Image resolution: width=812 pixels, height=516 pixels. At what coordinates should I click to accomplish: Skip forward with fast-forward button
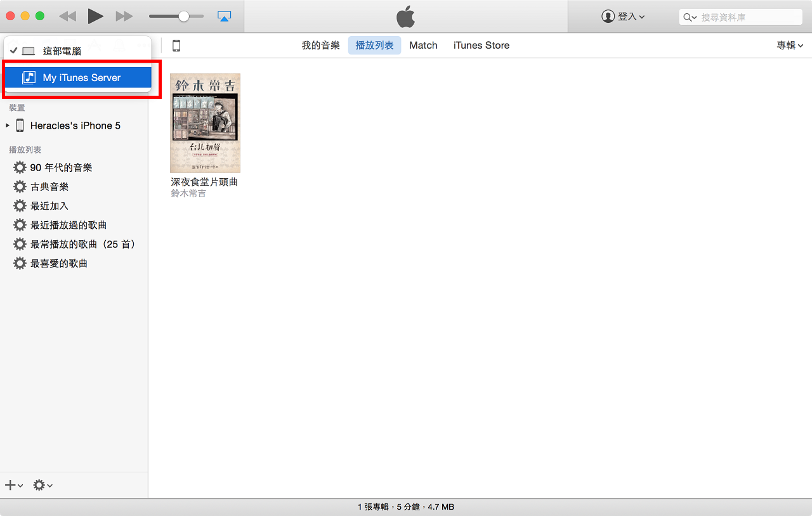click(124, 16)
